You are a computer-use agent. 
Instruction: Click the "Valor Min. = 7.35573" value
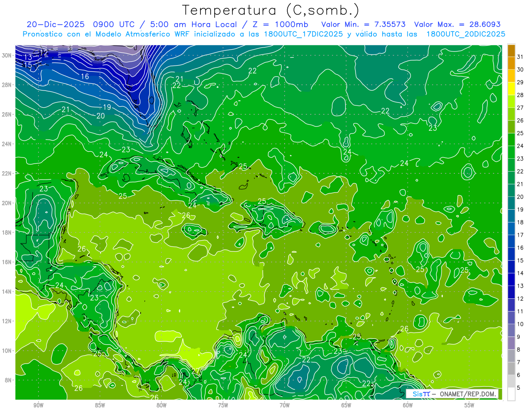[364, 24]
